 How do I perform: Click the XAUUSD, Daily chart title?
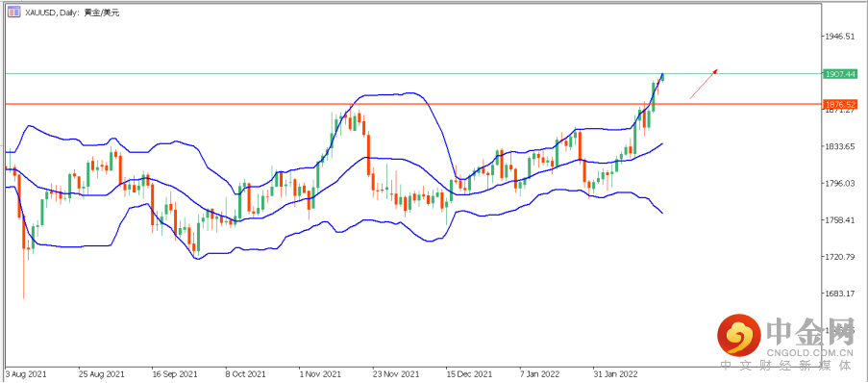point(71,13)
